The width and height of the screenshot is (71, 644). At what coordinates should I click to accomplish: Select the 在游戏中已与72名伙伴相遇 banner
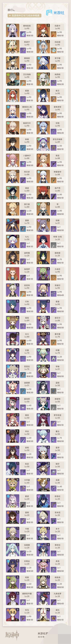[24, 16]
